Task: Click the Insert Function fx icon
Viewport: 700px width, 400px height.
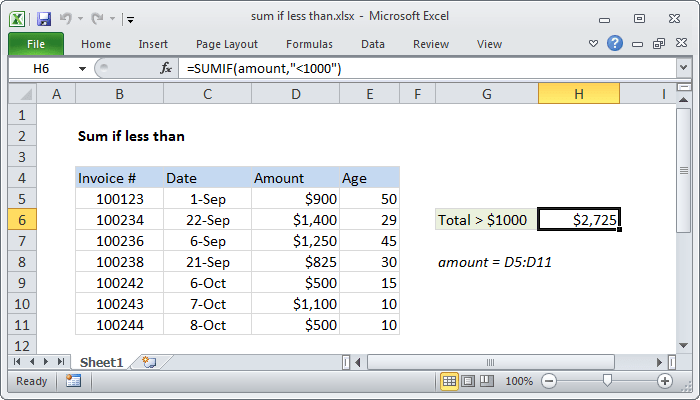Action: tap(166, 68)
